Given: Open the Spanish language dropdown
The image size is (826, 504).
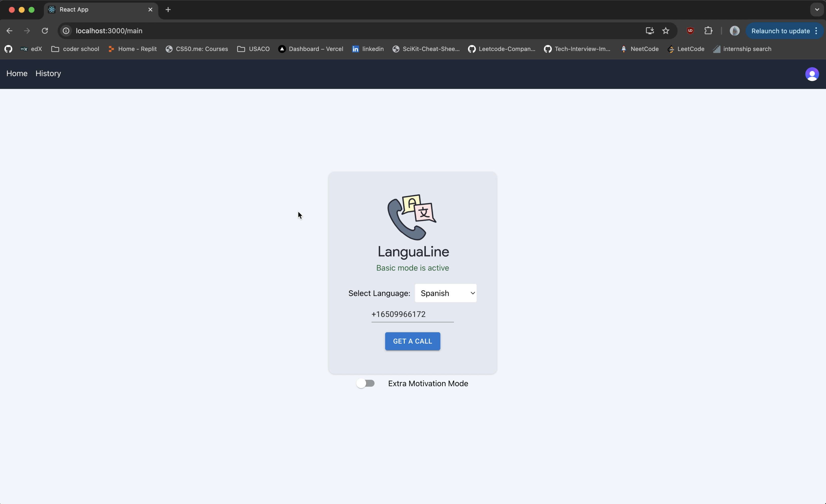Looking at the screenshot, I should pyautogui.click(x=445, y=293).
